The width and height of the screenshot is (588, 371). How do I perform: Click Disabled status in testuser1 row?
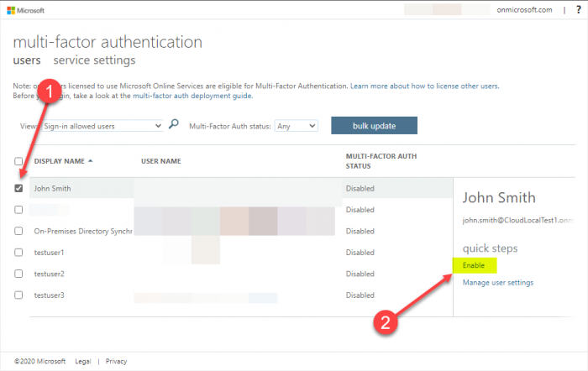360,252
